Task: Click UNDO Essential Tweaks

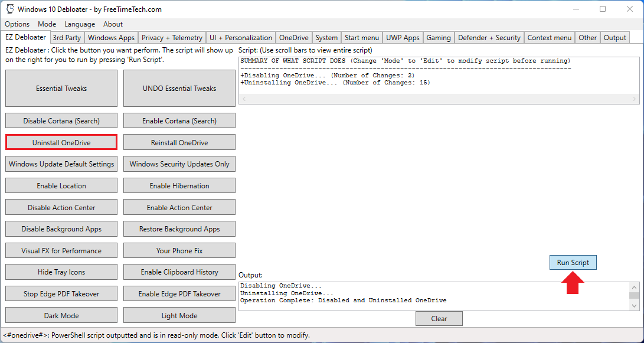Action: [179, 88]
